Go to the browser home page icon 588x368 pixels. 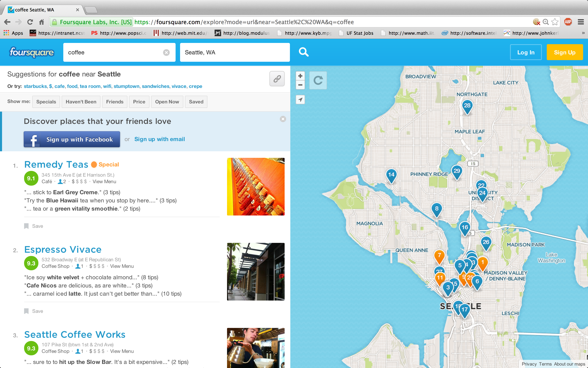[42, 22]
